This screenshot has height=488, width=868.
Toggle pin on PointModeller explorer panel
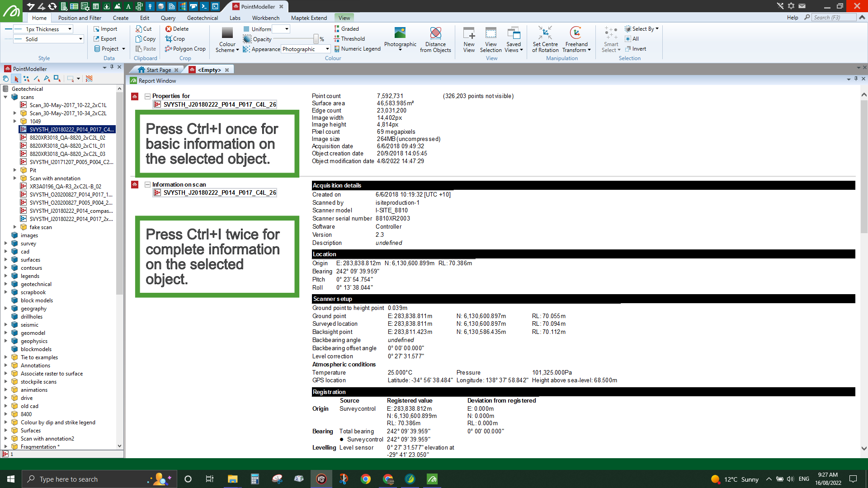112,67
